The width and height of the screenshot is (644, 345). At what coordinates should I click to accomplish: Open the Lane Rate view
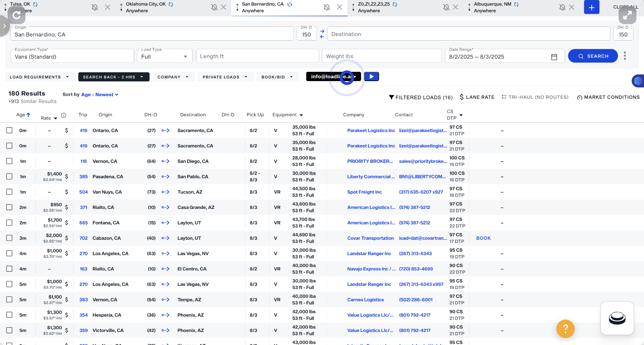477,97
